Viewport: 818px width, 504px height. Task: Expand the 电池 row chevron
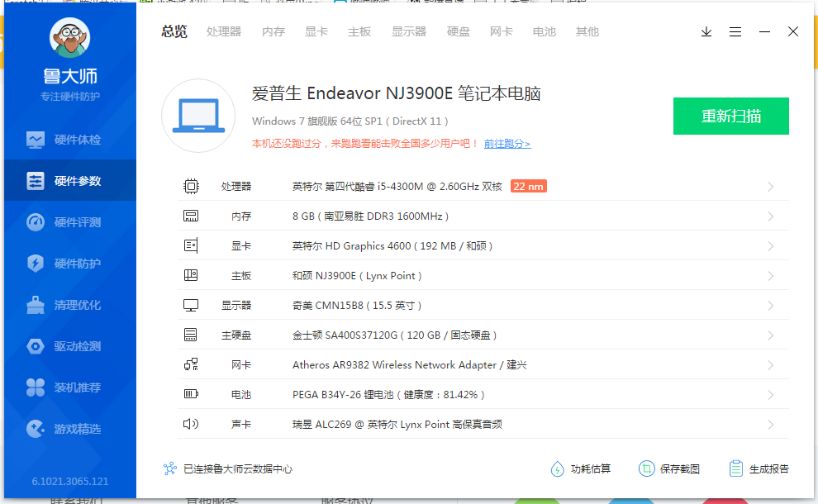(771, 395)
